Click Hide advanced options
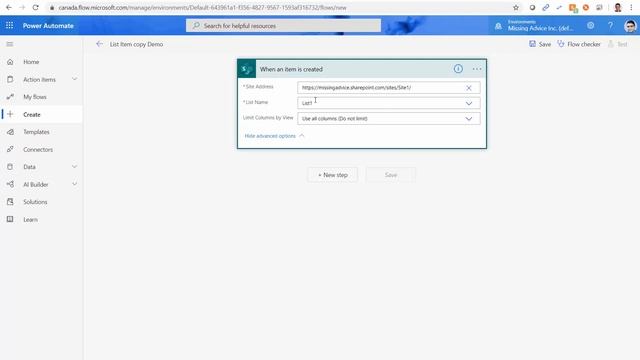The height and width of the screenshot is (360, 640). [x=274, y=136]
